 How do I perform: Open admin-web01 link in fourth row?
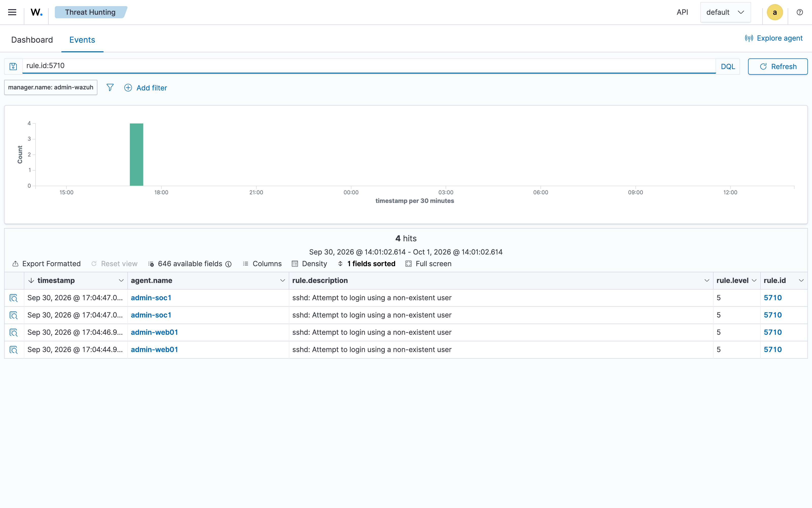[x=154, y=350]
